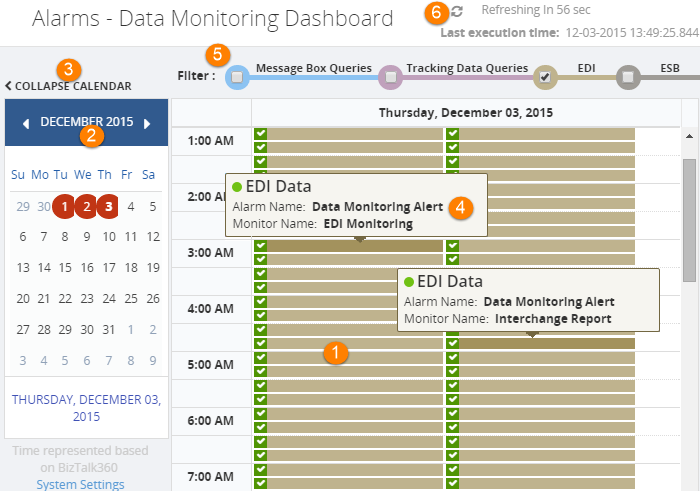Screen dimensions: 700x491
Task: Click the vertical scrollbar thumb
Action: [x=689, y=220]
